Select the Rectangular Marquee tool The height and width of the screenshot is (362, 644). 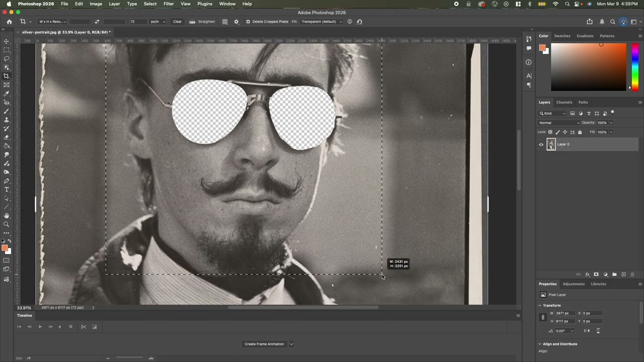click(7, 50)
